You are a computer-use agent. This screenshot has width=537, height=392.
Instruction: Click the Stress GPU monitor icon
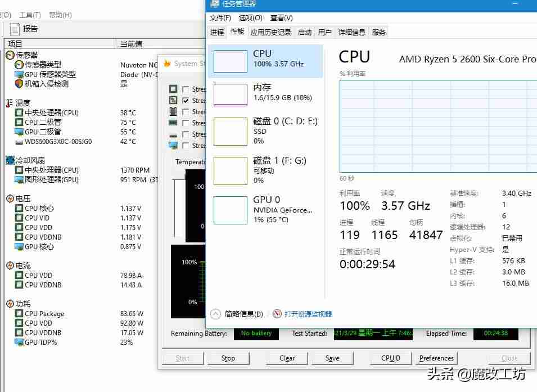pos(173,145)
